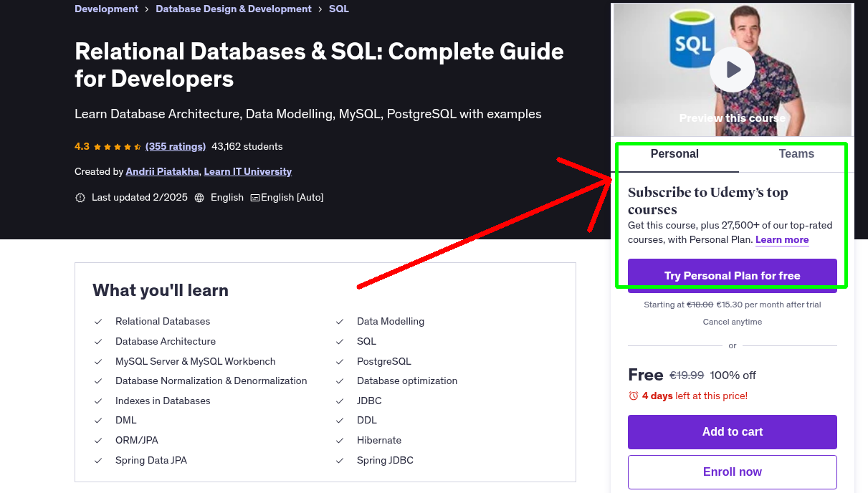Image resolution: width=868 pixels, height=493 pixels.
Task: Open the Development breadcrumb link
Action: [106, 9]
